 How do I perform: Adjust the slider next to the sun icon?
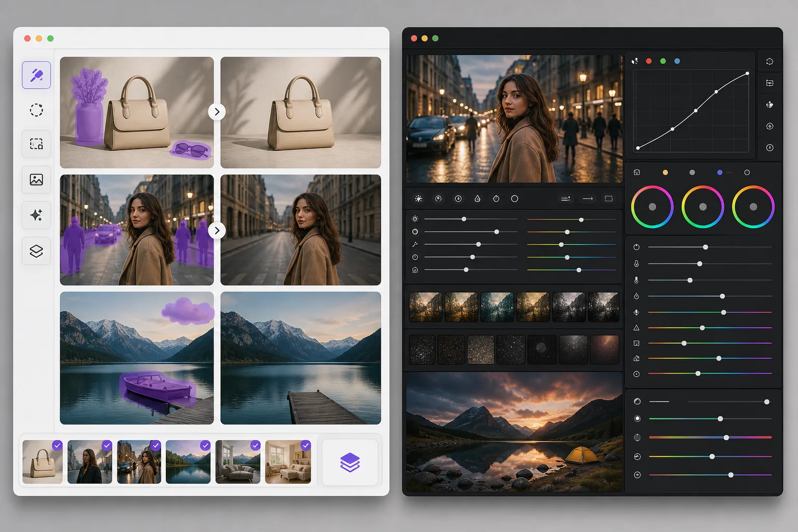[x=471, y=219]
